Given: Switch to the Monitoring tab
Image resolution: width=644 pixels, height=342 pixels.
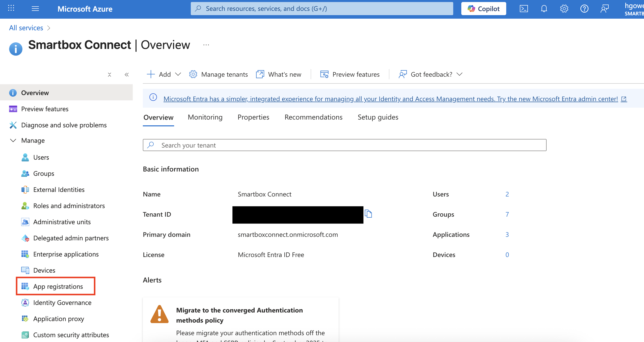Looking at the screenshot, I should [205, 117].
